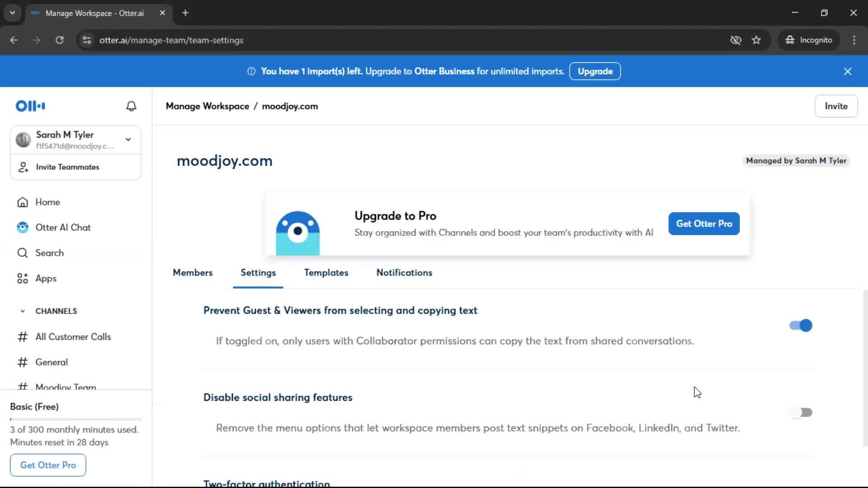
Task: Click the Invite Teammates person icon
Action: point(23,167)
